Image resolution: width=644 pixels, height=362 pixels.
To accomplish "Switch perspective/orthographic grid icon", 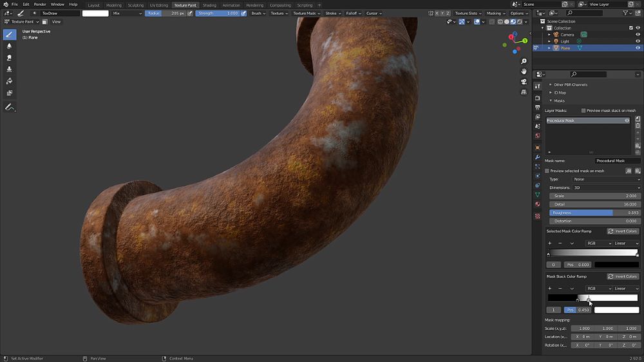I will click(x=524, y=92).
